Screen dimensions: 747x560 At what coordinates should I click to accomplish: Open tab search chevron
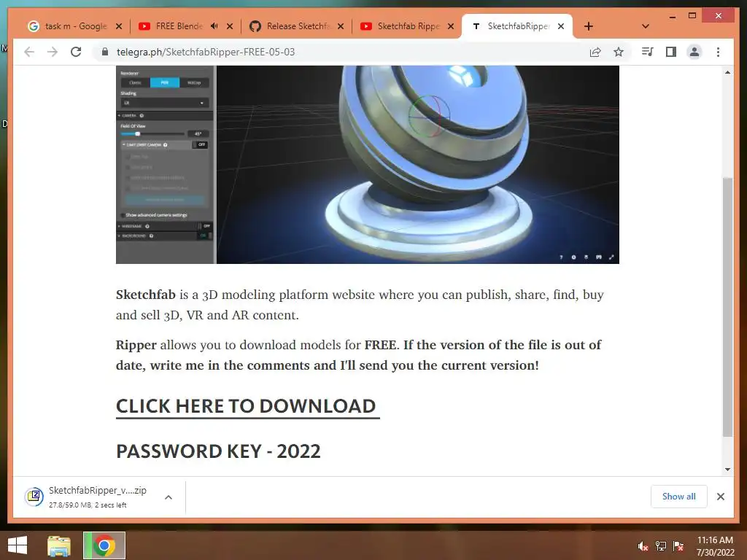[645, 26]
